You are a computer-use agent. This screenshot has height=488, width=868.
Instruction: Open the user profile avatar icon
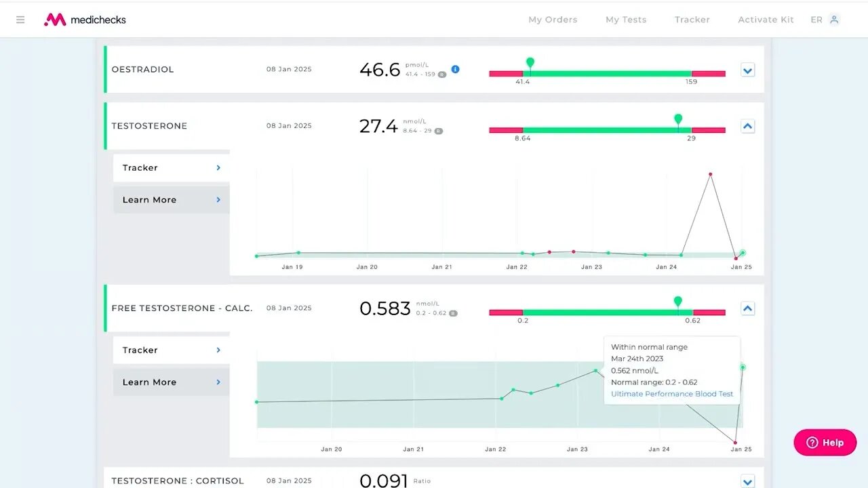(x=834, y=20)
